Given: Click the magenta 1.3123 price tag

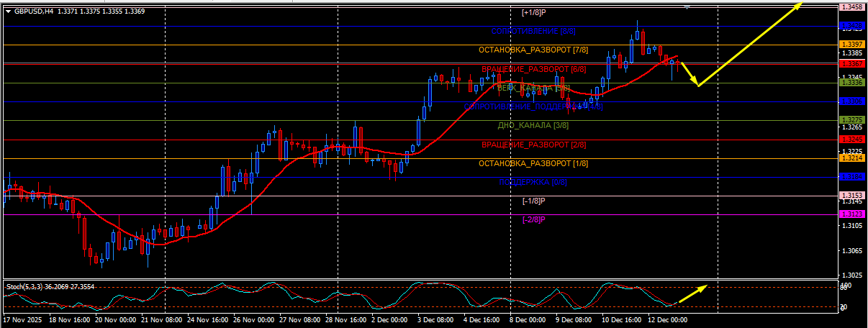Looking at the screenshot, I should point(851,214).
